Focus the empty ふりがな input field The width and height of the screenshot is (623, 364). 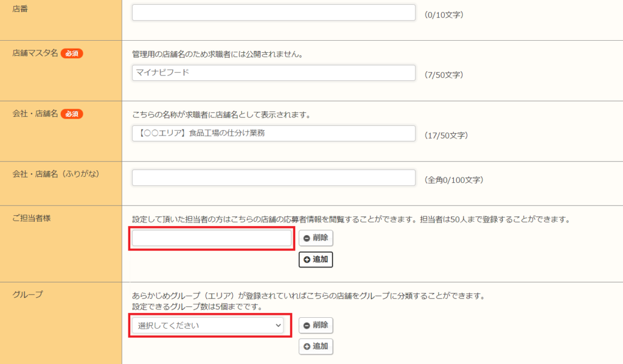click(273, 178)
